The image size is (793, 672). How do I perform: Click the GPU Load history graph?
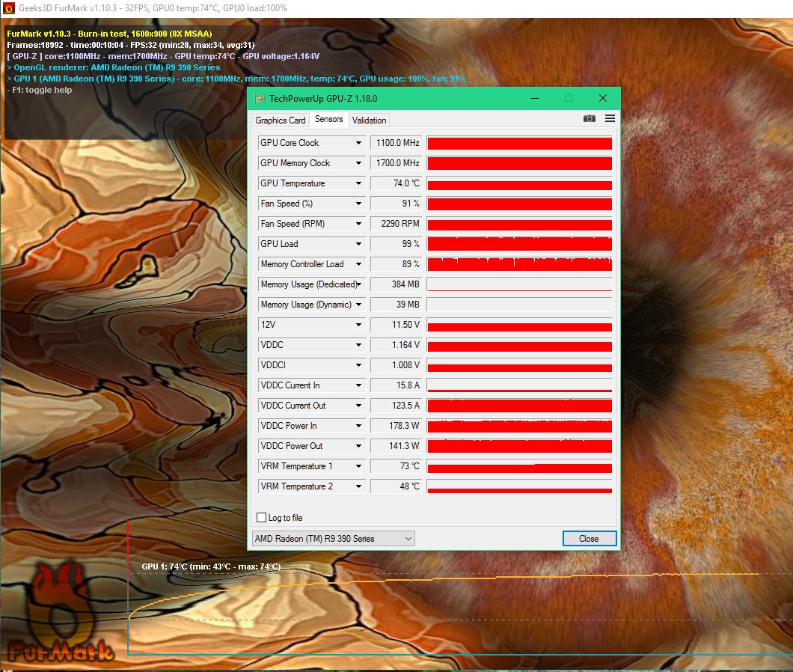click(x=519, y=244)
